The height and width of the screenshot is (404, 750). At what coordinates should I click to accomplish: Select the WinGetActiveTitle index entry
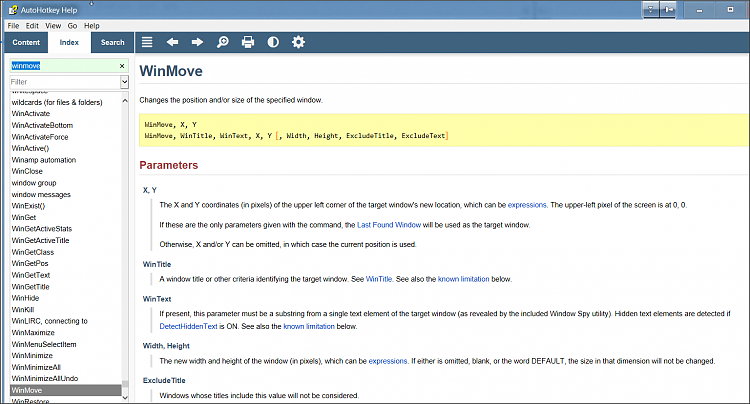tap(40, 240)
